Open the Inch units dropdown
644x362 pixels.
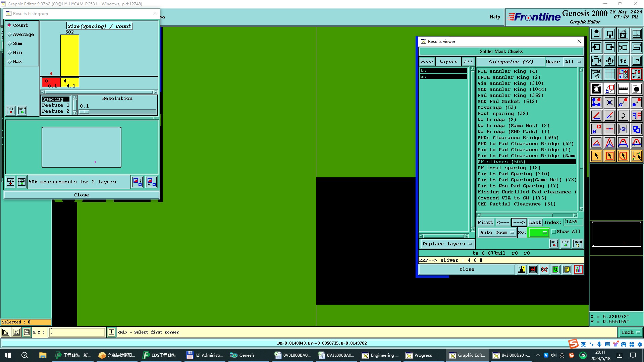pos(631,333)
